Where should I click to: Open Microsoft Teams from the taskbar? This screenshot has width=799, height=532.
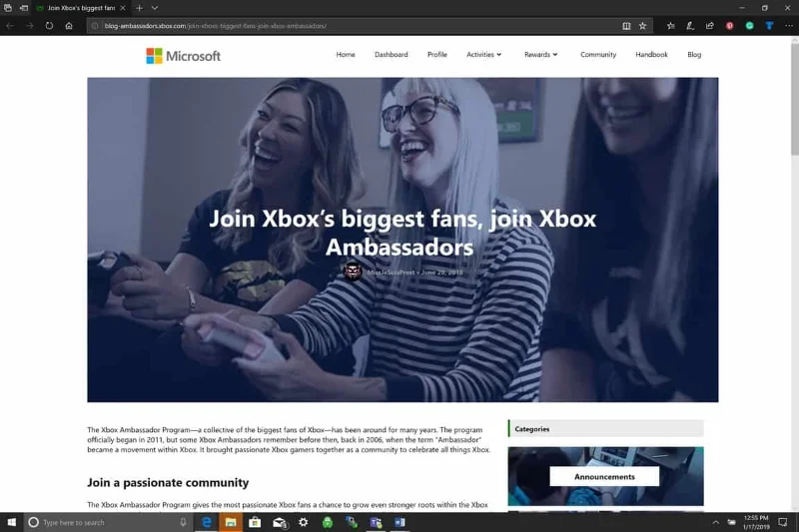[x=377, y=522]
